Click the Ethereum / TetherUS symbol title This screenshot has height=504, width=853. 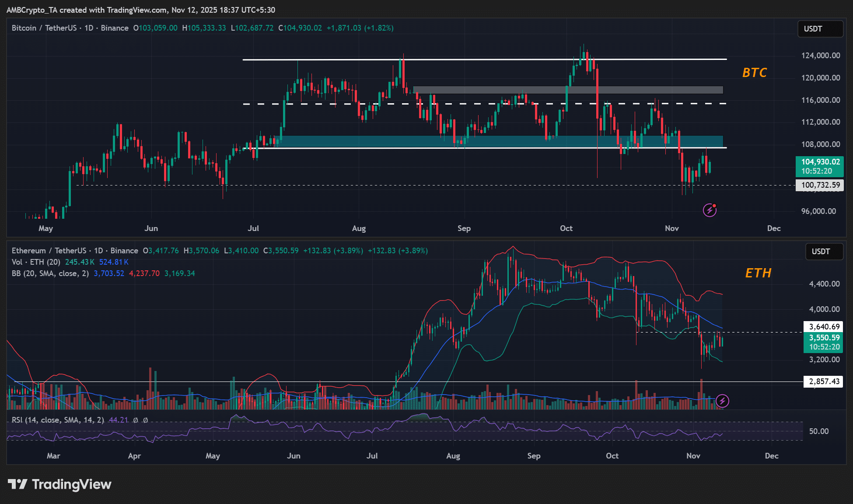point(49,251)
